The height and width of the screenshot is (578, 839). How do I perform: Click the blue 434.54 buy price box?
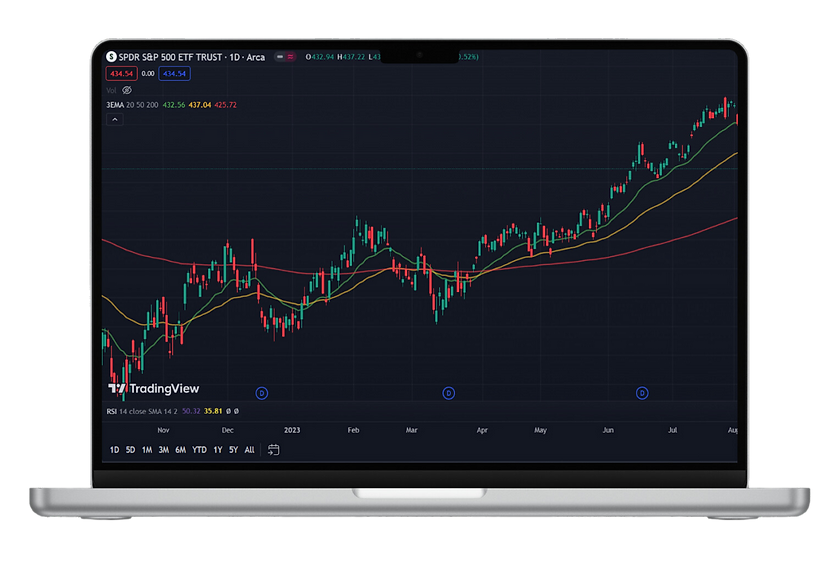[174, 73]
